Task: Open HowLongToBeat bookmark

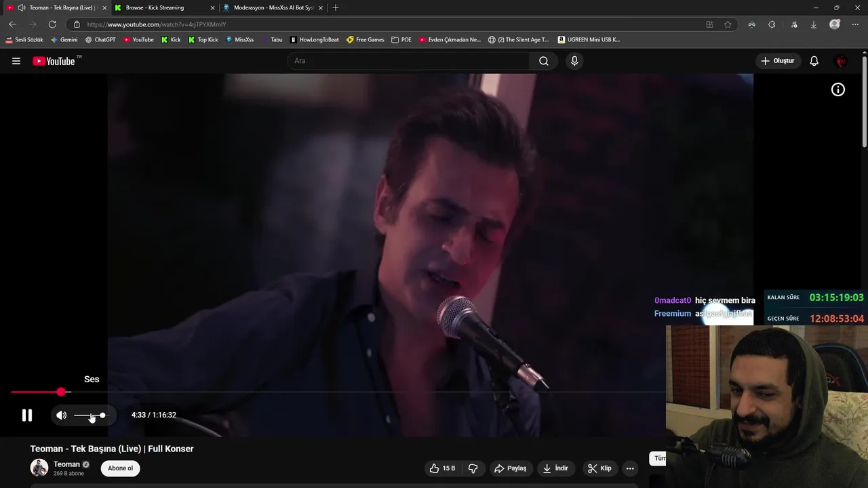Action: click(x=315, y=39)
